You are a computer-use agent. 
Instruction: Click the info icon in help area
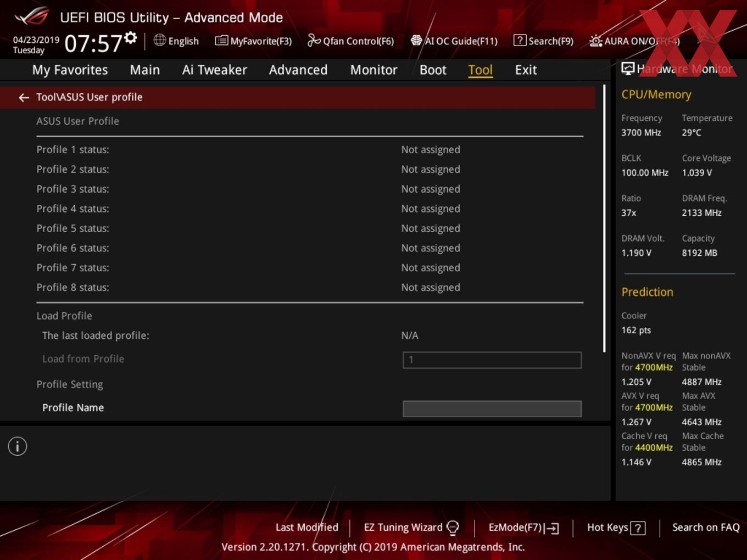point(18,446)
